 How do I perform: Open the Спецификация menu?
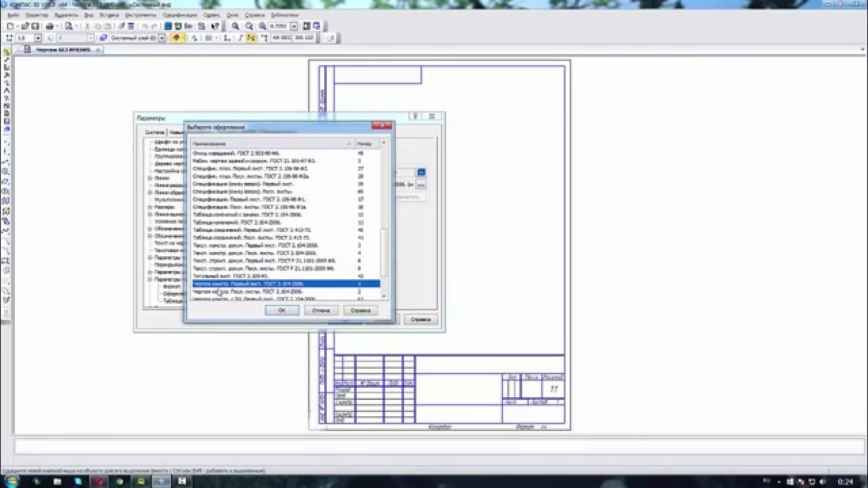click(x=180, y=15)
